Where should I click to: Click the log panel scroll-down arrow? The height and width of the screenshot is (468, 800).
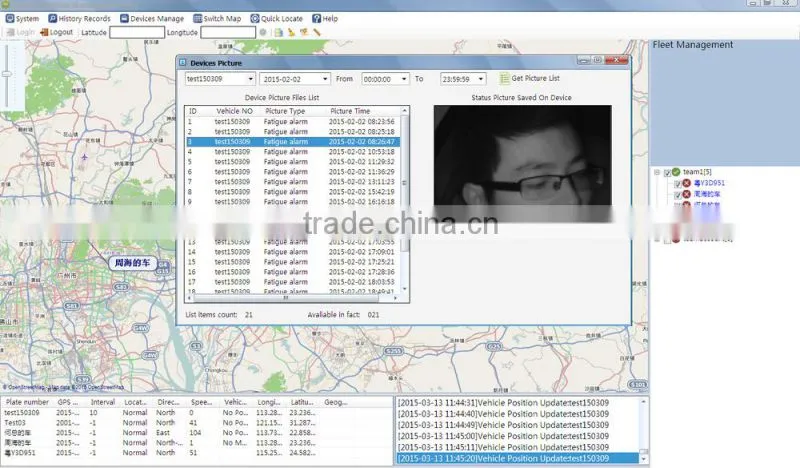pos(643,459)
